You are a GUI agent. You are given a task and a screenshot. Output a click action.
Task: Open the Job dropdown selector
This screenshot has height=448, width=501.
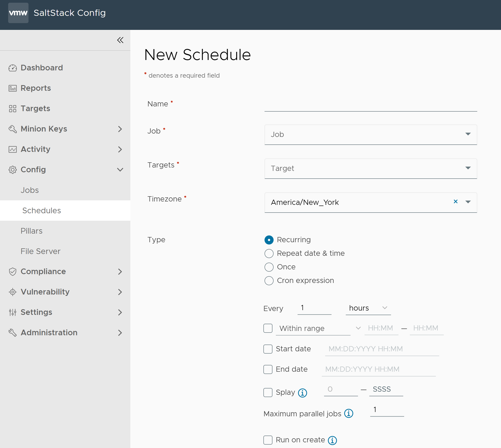click(x=370, y=134)
